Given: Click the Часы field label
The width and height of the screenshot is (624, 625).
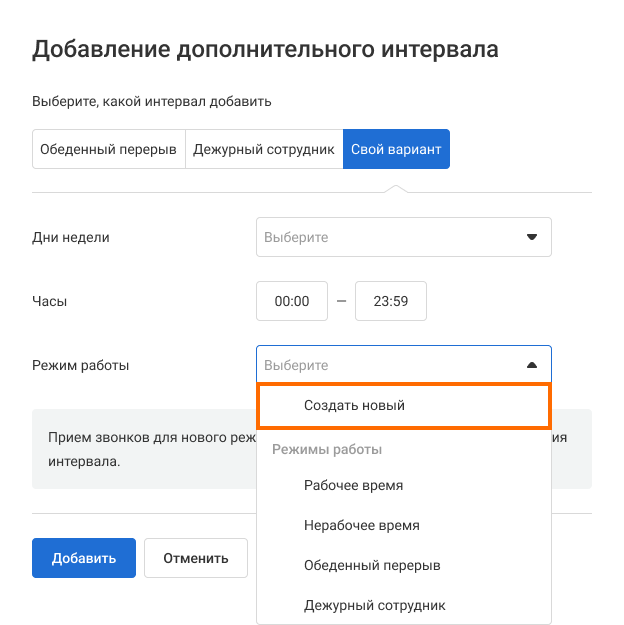Looking at the screenshot, I should coord(50,300).
